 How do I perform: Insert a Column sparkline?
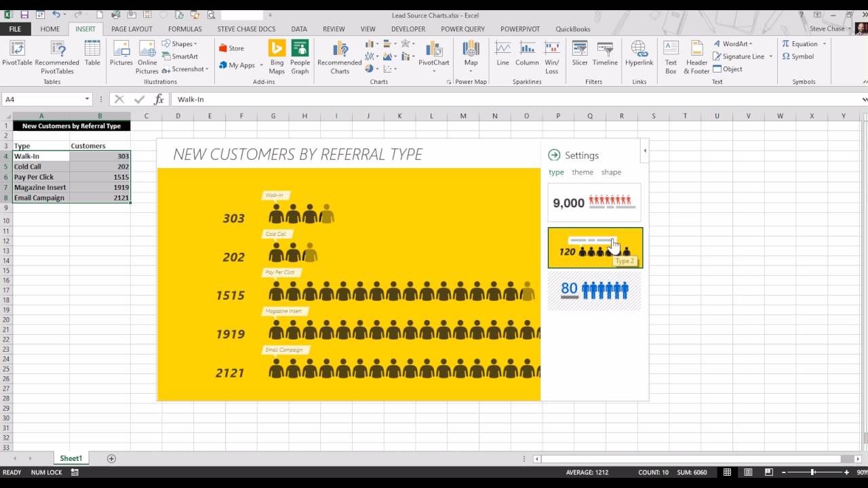[527, 54]
